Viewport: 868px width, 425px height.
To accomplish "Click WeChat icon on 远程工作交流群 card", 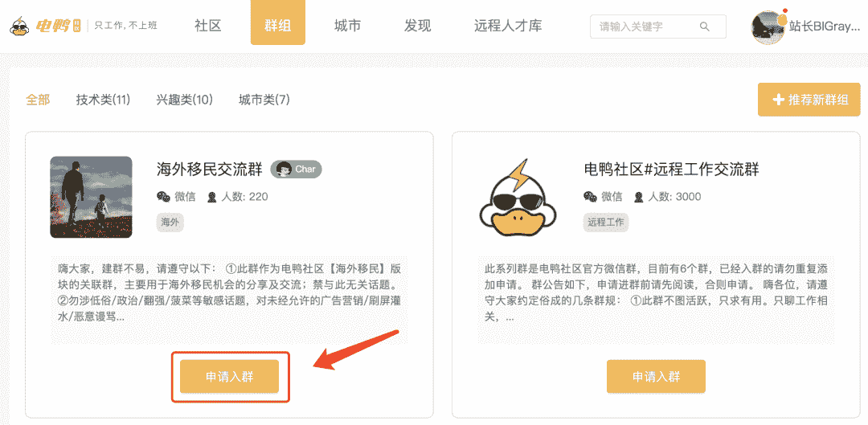I will [x=591, y=197].
